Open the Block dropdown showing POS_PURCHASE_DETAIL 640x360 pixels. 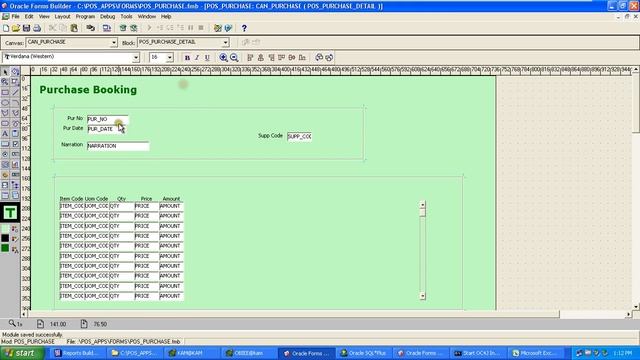(x=225, y=42)
